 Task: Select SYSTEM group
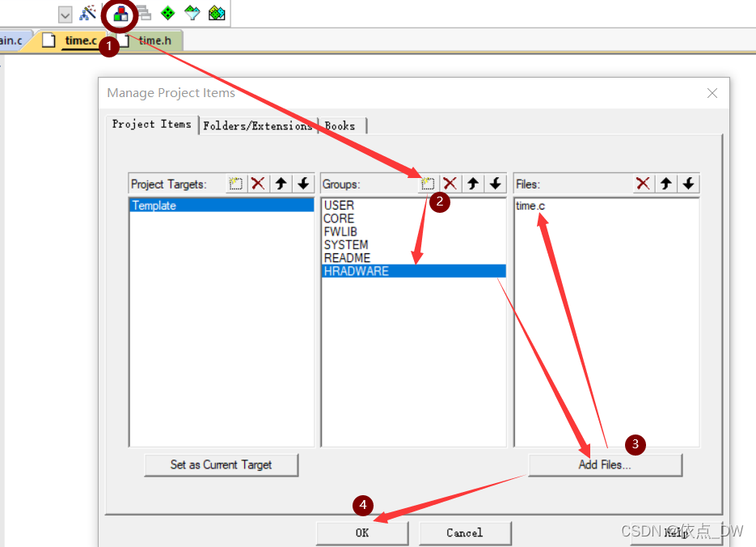coord(414,245)
